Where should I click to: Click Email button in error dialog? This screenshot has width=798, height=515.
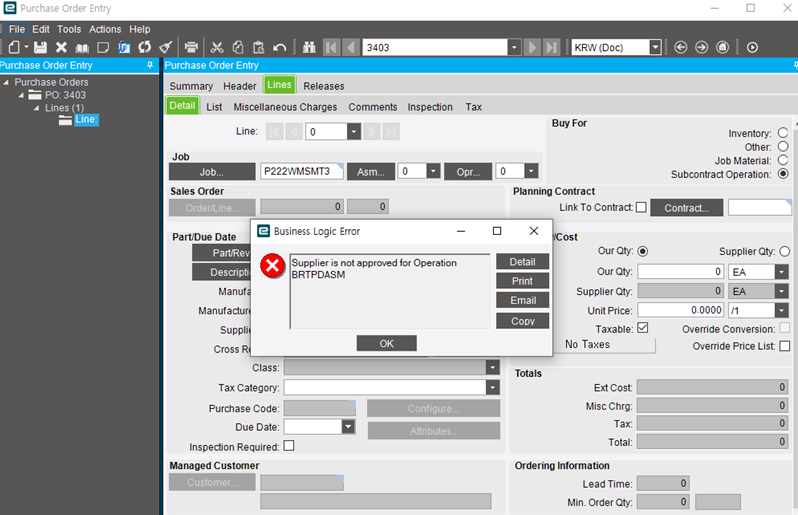(x=523, y=300)
